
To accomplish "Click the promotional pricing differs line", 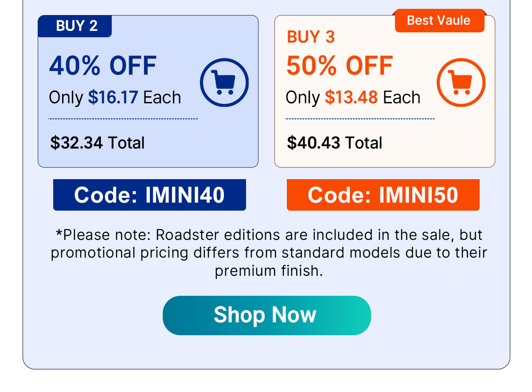I will [269, 252].
